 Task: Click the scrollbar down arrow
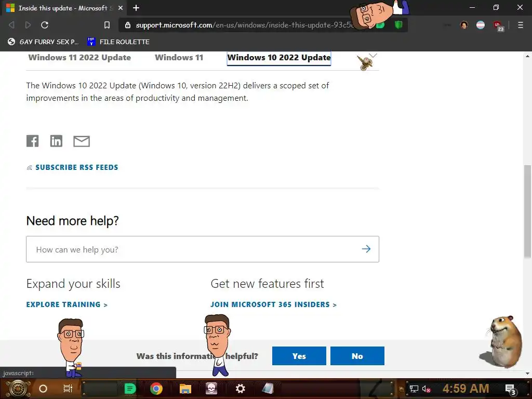click(528, 374)
